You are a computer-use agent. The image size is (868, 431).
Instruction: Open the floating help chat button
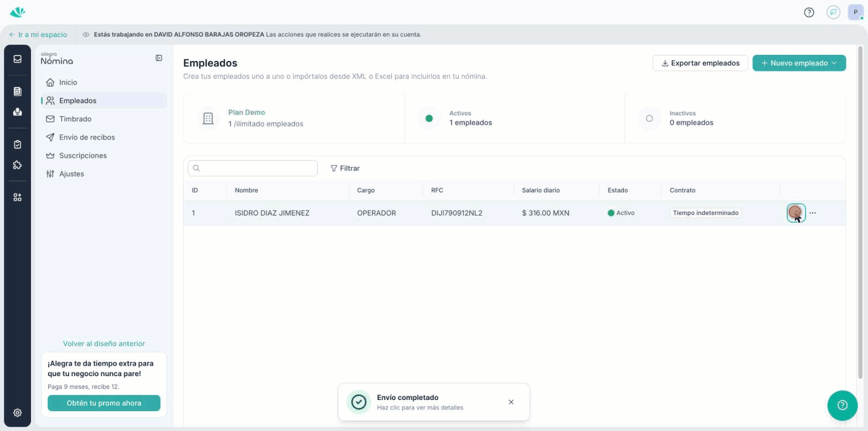tap(843, 405)
